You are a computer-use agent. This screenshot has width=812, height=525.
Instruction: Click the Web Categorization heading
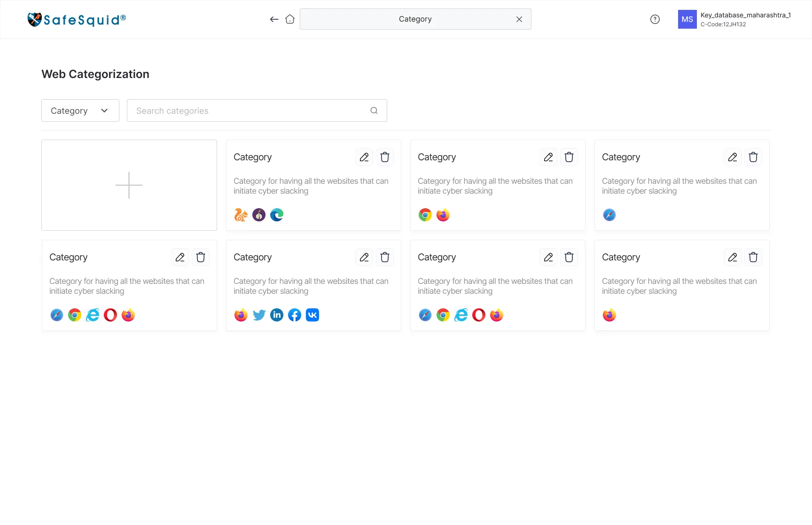(95, 74)
